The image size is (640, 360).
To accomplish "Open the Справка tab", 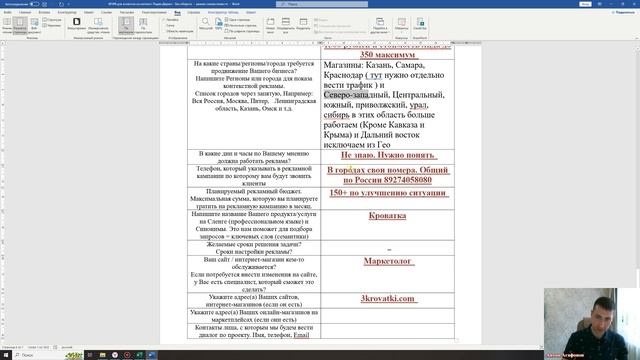I will coord(193,13).
